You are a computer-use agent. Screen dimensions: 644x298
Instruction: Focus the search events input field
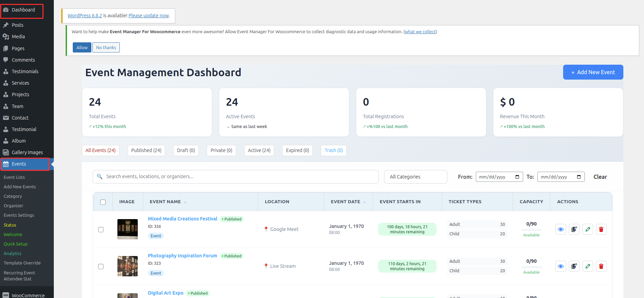point(240,177)
